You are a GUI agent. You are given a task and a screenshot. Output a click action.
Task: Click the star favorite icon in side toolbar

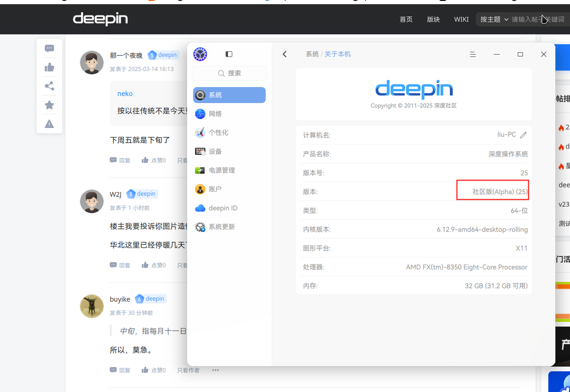49,105
